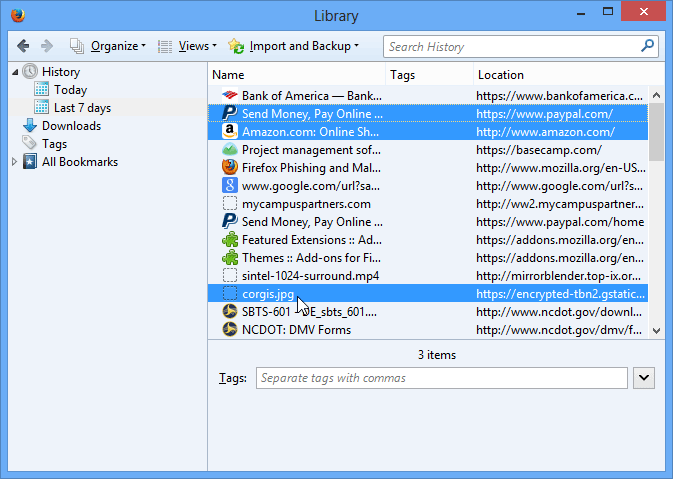Click the puzzle icon for Featured Extensions
This screenshot has height=479, width=673.
pyautogui.click(x=230, y=240)
